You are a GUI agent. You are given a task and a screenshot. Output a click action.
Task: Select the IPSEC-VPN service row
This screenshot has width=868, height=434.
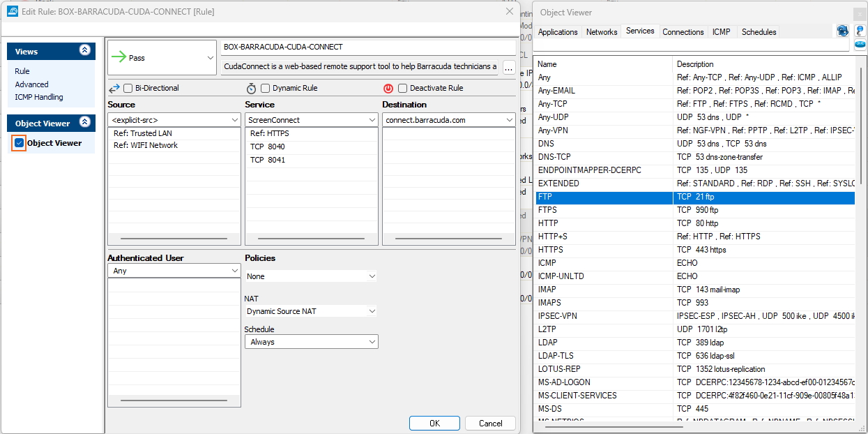pyautogui.click(x=695, y=316)
